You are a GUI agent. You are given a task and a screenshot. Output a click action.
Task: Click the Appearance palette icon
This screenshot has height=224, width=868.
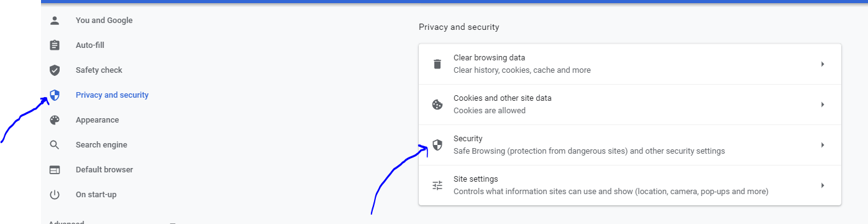[x=55, y=120]
